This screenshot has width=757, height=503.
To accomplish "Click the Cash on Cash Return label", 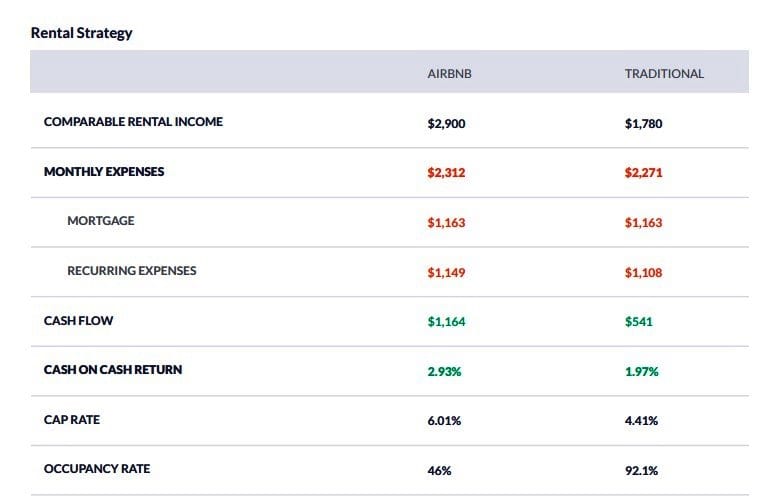I will click(113, 370).
